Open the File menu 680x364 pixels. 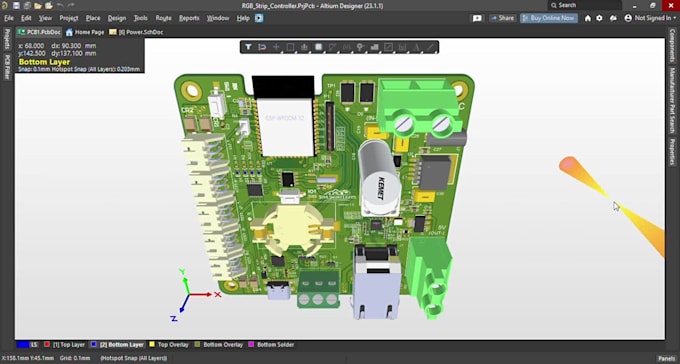pos(9,18)
